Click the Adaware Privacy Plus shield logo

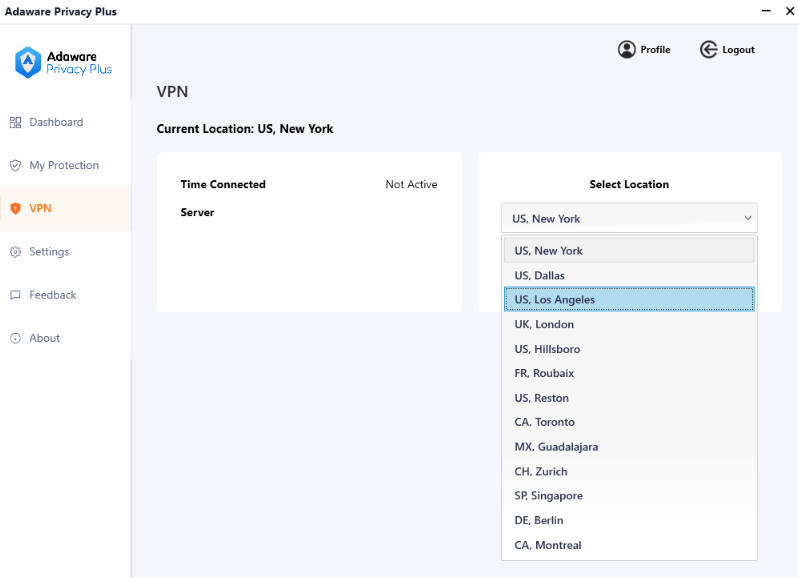click(x=28, y=63)
